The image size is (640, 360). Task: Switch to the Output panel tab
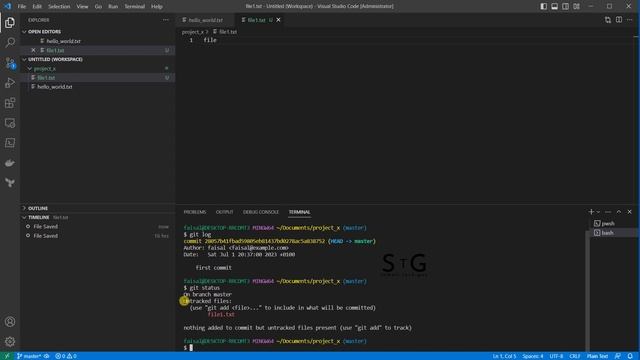224,212
